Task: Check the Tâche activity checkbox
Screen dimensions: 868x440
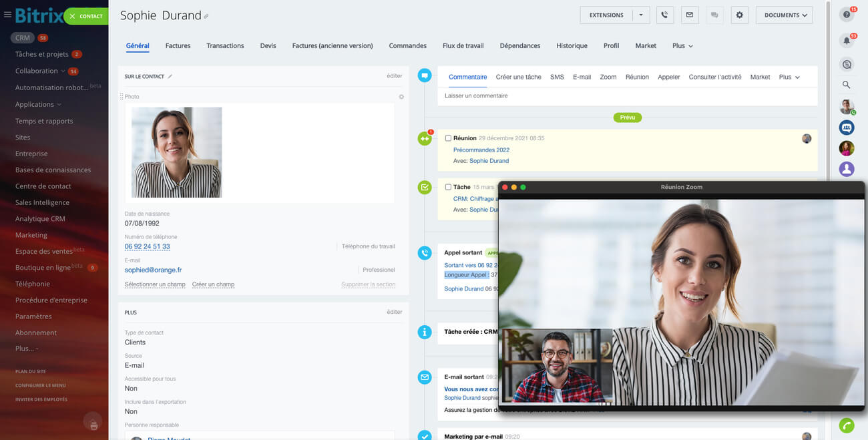Action: pos(448,187)
